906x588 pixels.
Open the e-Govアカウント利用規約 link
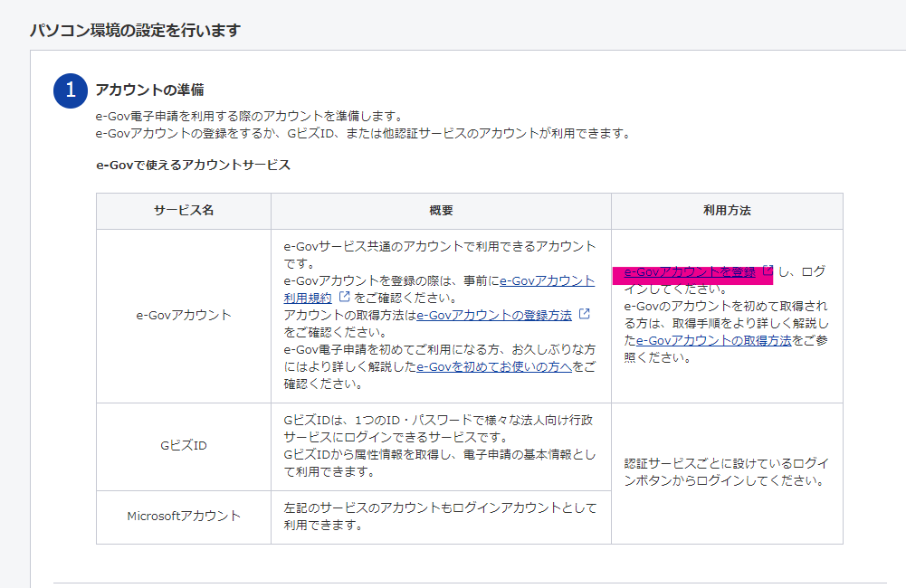[x=439, y=289]
